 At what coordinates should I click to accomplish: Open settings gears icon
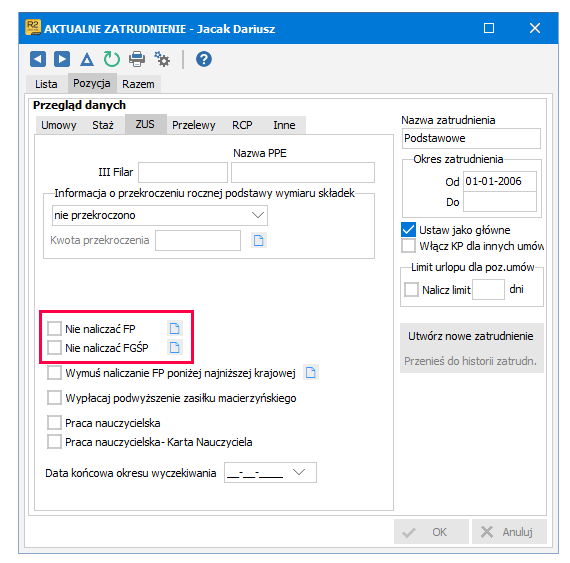pyautogui.click(x=162, y=59)
